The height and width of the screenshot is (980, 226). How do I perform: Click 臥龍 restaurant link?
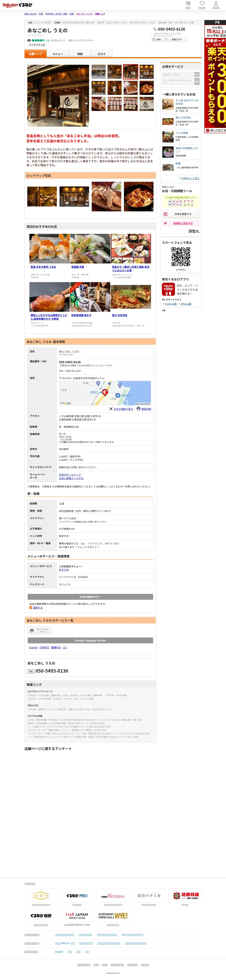178,163
